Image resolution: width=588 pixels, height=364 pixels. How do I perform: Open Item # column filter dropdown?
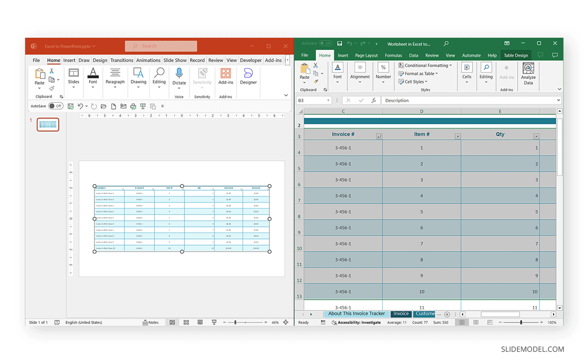(458, 137)
